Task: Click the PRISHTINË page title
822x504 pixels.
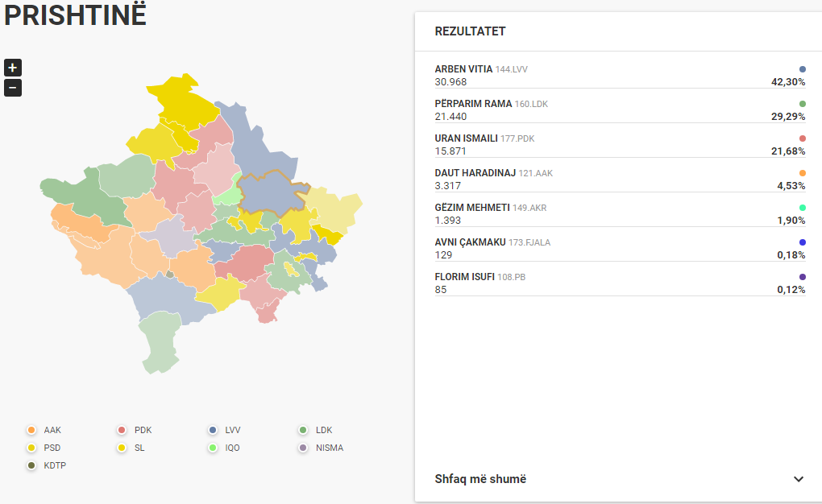Action: tap(75, 14)
